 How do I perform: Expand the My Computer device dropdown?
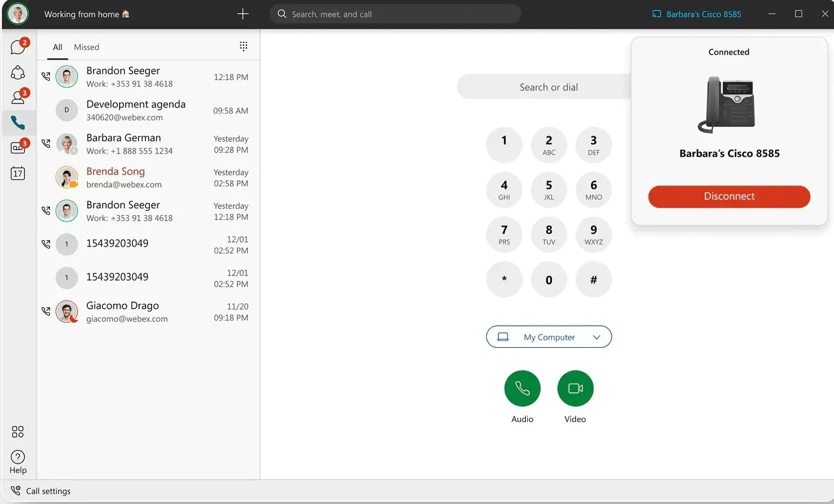tap(548, 337)
